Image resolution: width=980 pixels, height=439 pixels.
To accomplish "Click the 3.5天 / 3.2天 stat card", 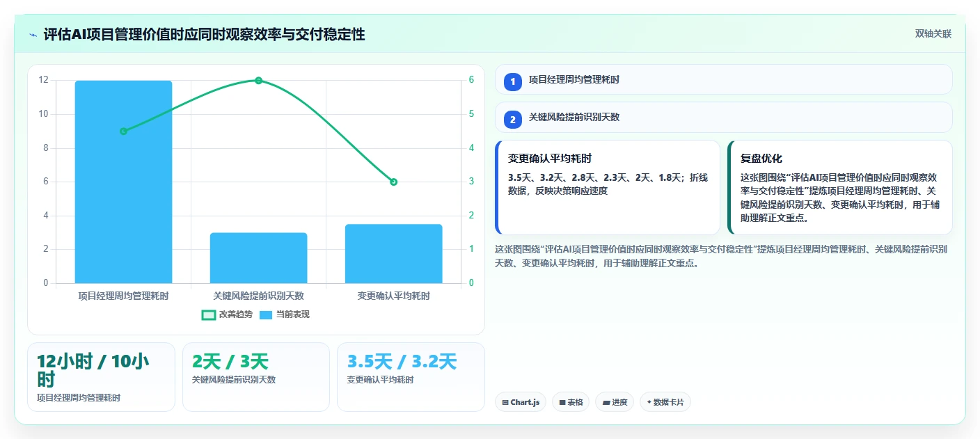I will point(411,377).
